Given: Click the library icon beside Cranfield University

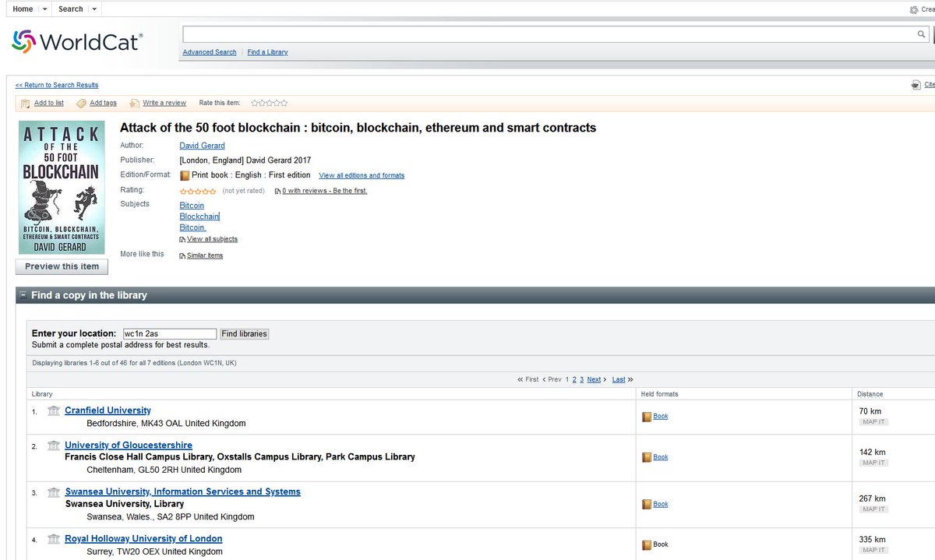Looking at the screenshot, I should pos(54,410).
